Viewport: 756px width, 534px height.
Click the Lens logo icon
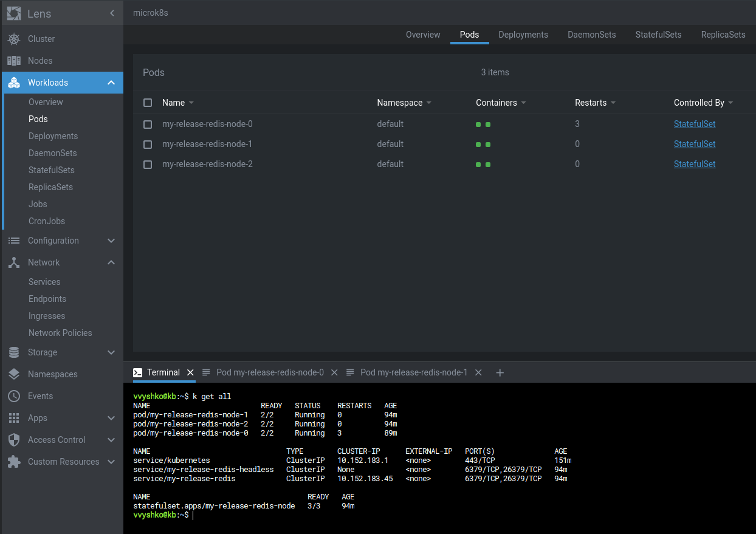(14, 13)
